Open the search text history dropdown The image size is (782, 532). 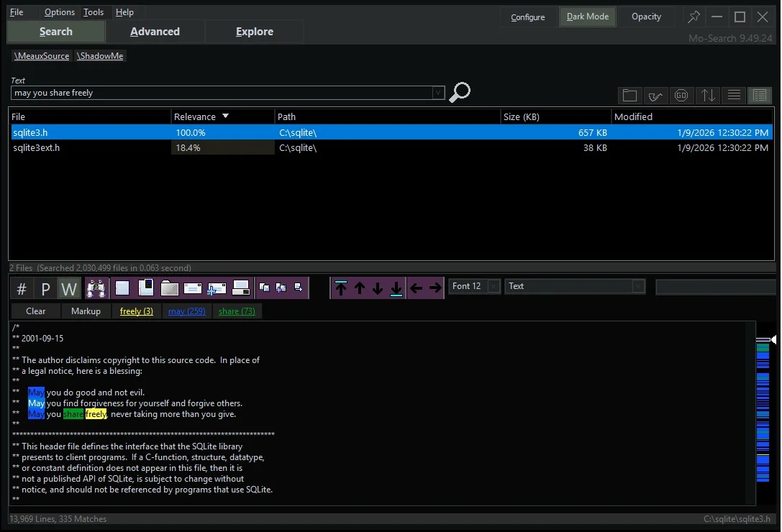click(438, 93)
